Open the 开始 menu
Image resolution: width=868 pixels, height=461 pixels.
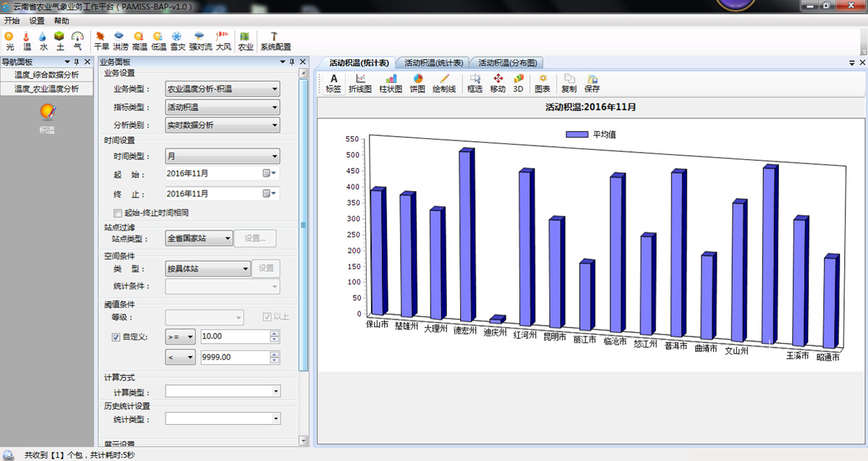tap(12, 21)
